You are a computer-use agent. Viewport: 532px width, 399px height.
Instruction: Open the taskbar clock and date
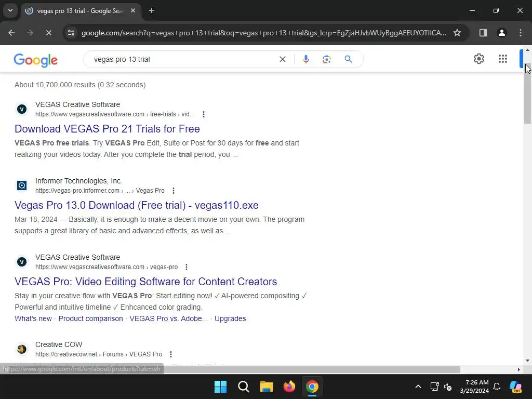coord(474,387)
